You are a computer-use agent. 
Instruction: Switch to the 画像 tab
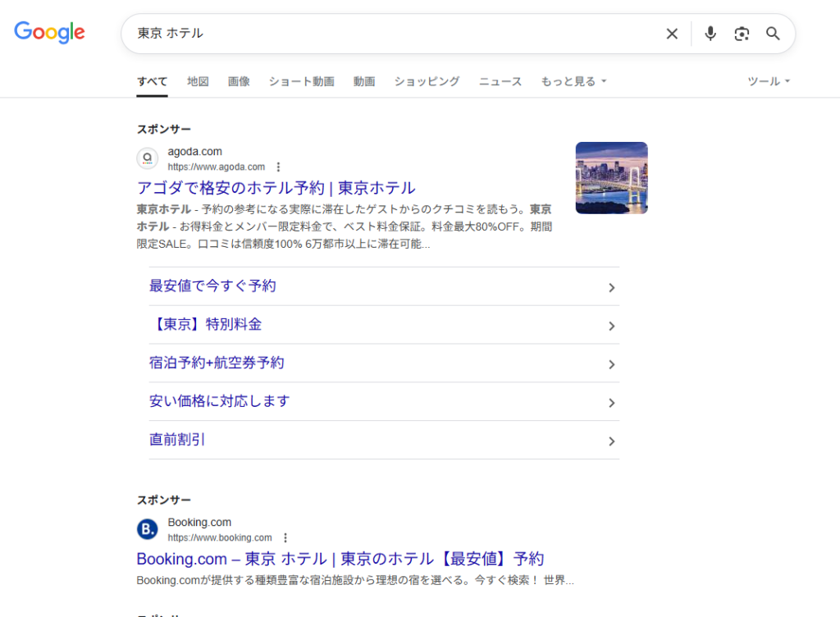click(239, 81)
